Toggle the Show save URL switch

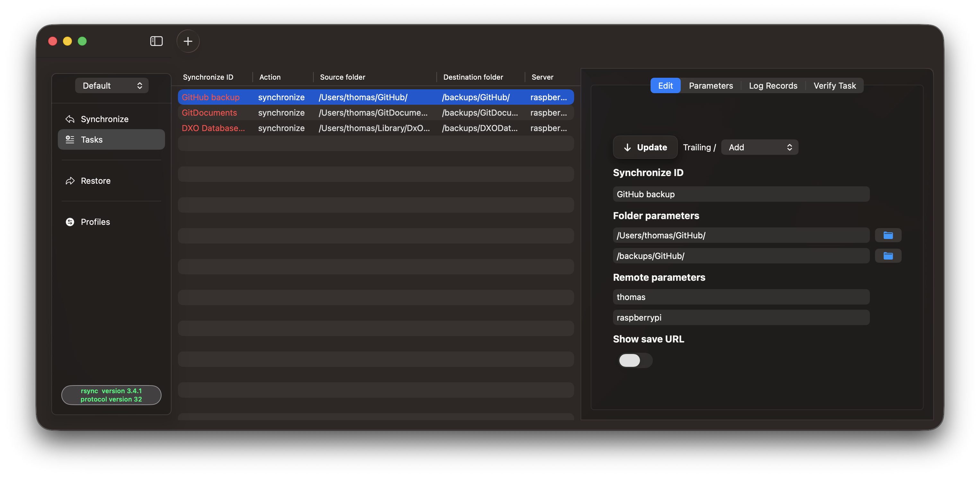pyautogui.click(x=635, y=360)
